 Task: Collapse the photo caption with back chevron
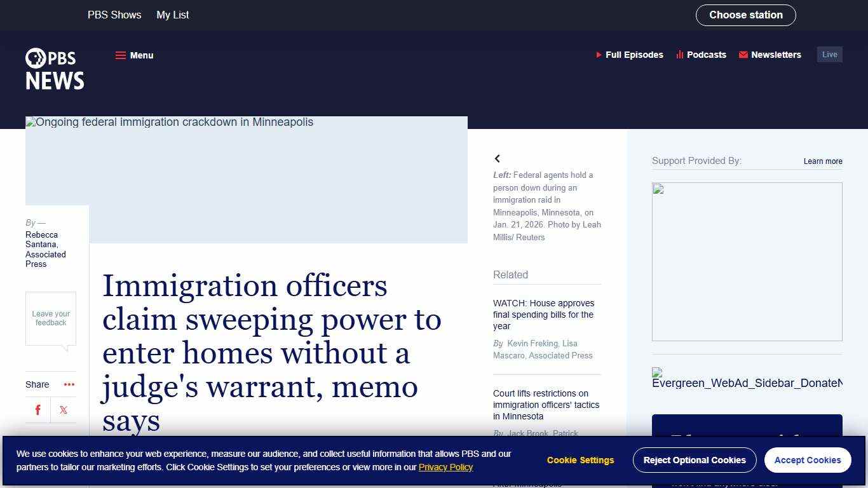click(498, 158)
